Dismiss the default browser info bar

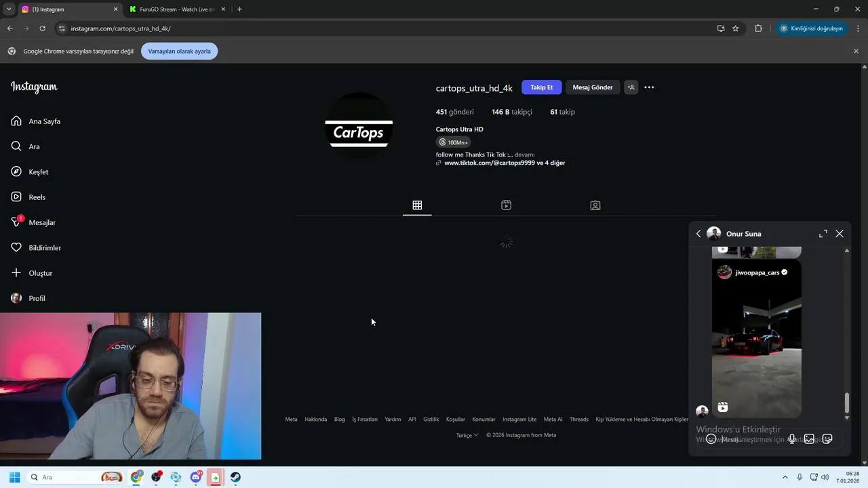856,51
